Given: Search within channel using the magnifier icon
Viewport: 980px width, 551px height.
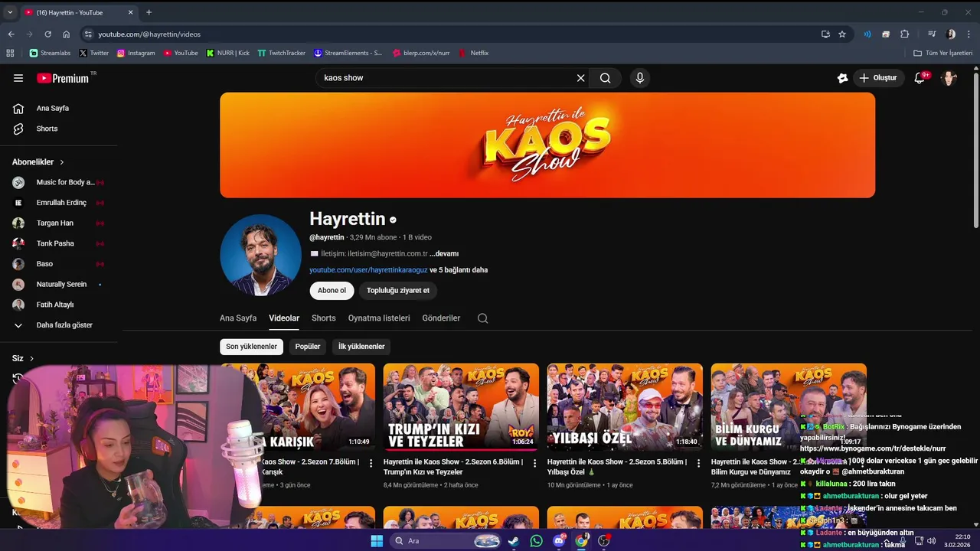Looking at the screenshot, I should 482,318.
